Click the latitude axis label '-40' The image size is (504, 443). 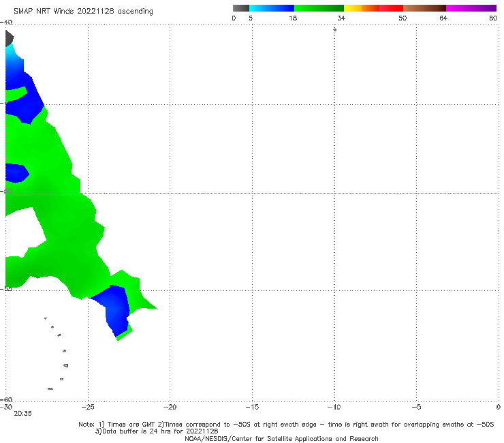[x=6, y=22]
